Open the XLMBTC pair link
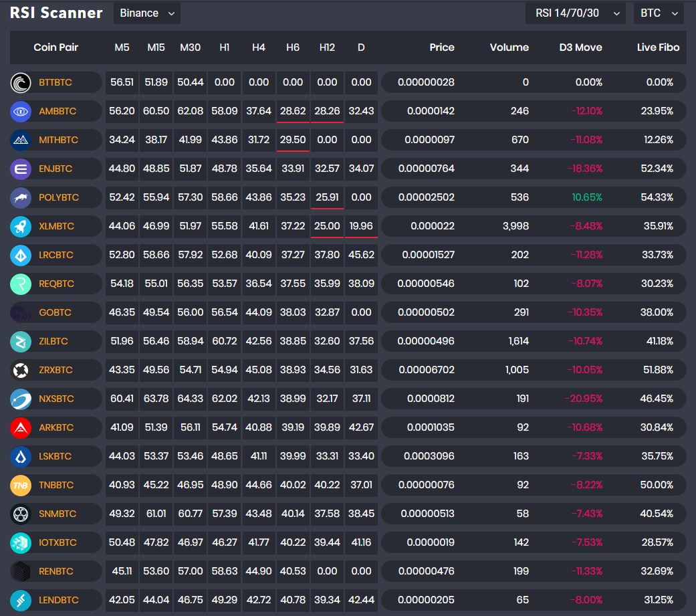The height and width of the screenshot is (616, 696). pos(56,227)
